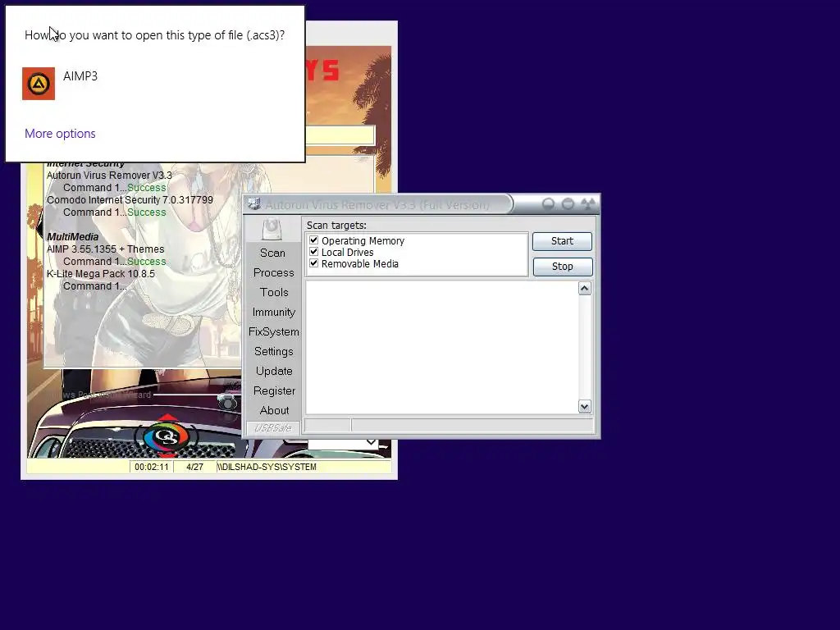Click the first round title bar button
This screenshot has width=840, height=630.
point(548,204)
